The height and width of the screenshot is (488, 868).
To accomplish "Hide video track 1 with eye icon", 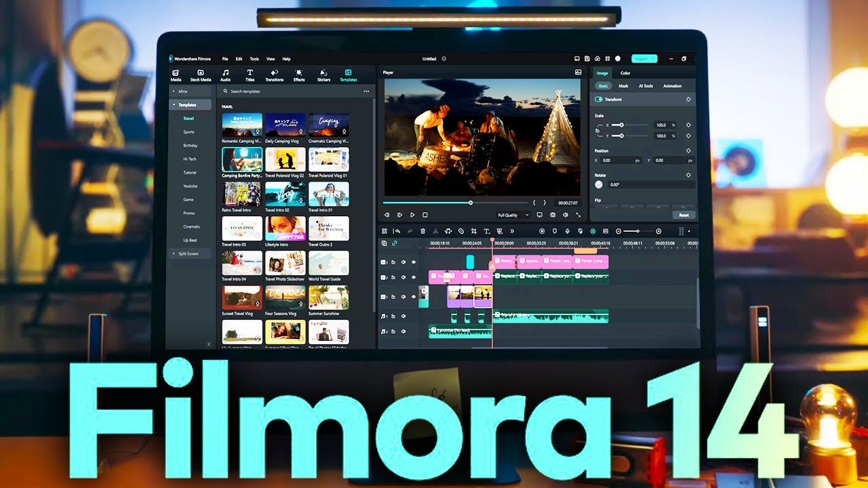I will 414,297.
